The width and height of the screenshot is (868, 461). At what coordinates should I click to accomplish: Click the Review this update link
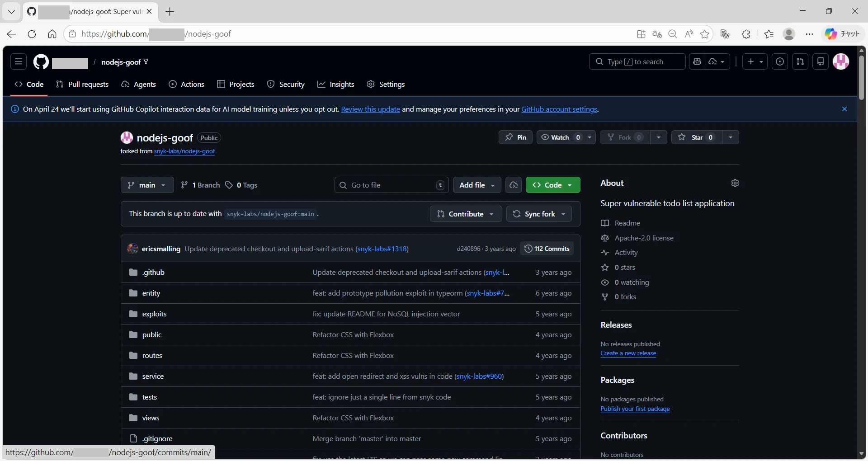371,109
